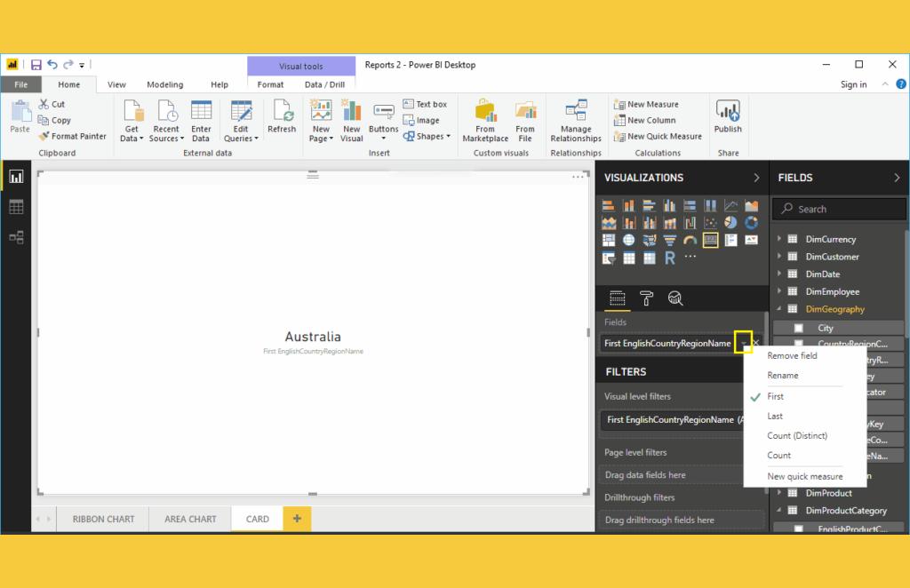Image resolution: width=910 pixels, height=588 pixels.
Task: Check the City field checkbox
Action: tap(799, 329)
